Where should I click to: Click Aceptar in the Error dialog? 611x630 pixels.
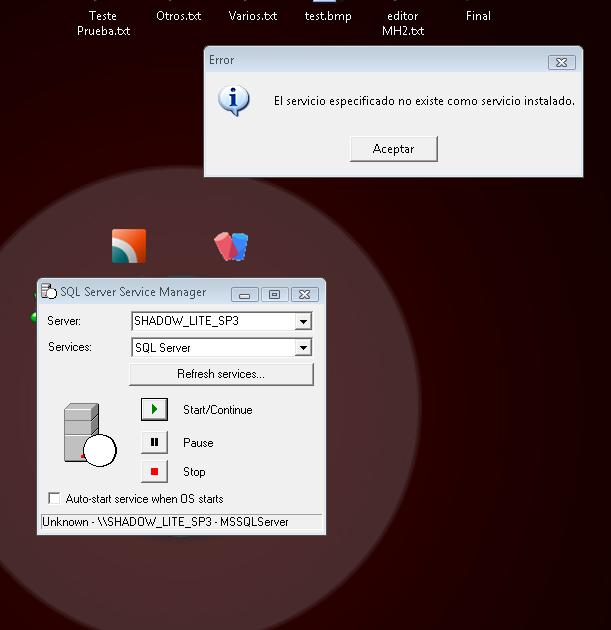tap(394, 149)
